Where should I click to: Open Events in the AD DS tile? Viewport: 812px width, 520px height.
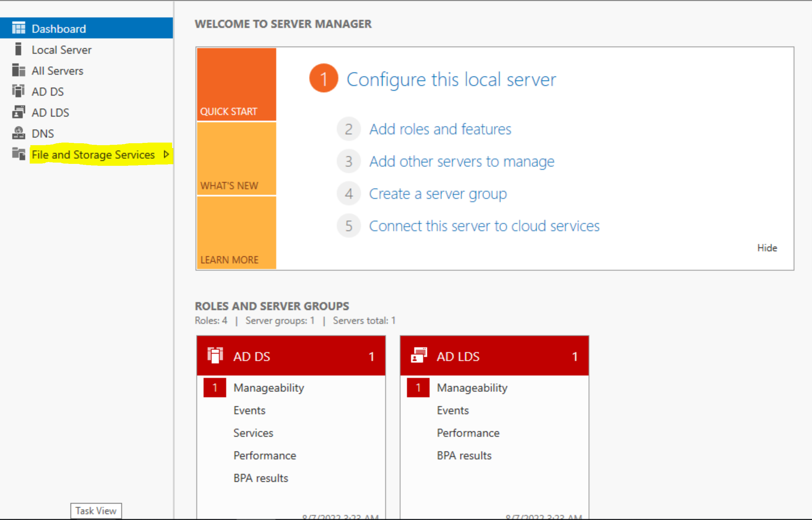[249, 410]
